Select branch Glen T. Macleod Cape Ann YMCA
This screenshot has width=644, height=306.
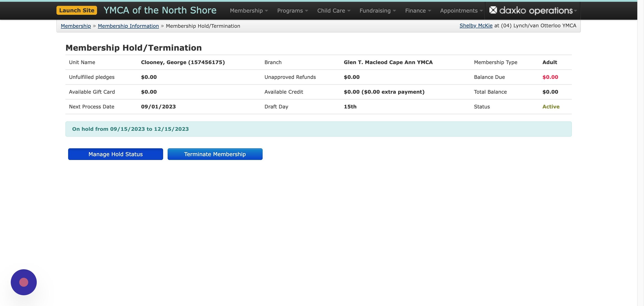[x=388, y=62]
